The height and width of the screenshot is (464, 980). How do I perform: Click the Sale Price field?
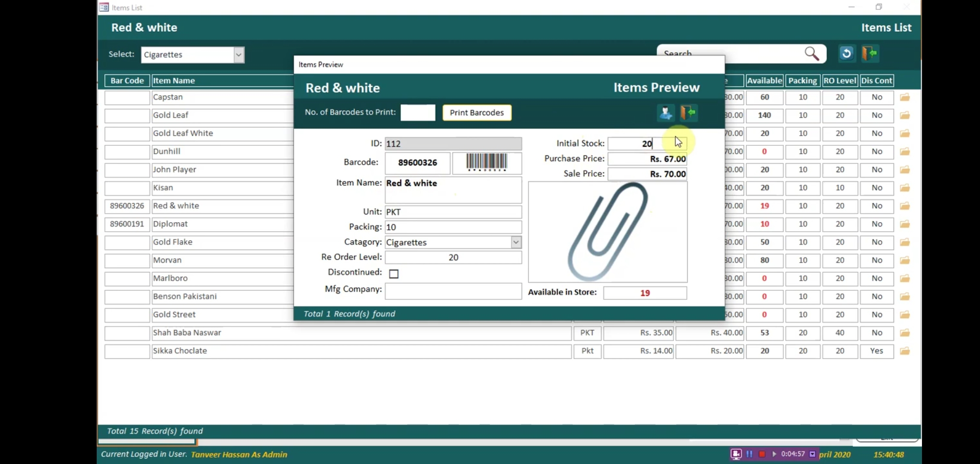647,174
